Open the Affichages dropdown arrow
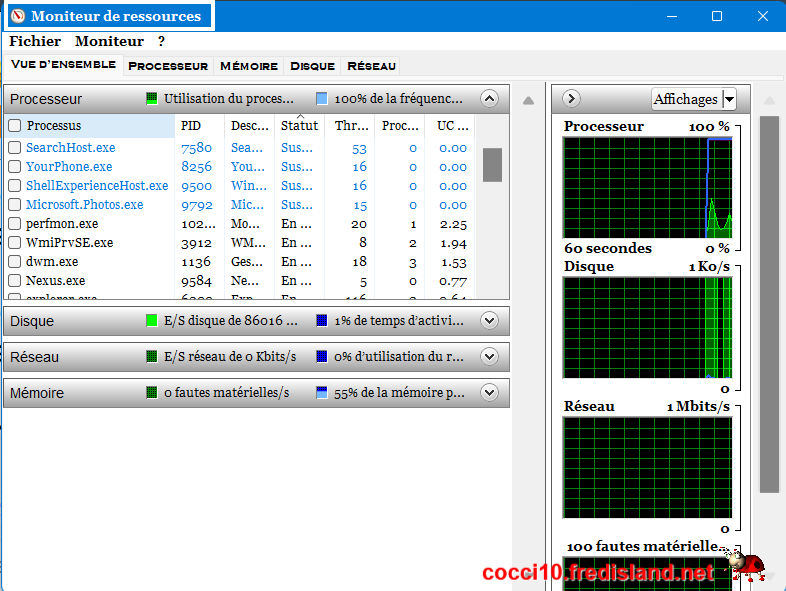786x591 pixels. point(729,99)
